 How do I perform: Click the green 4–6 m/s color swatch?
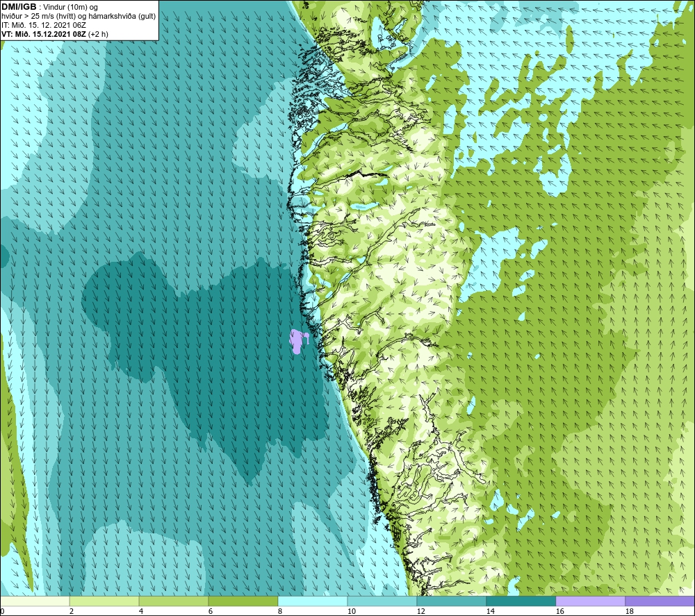coord(174,601)
